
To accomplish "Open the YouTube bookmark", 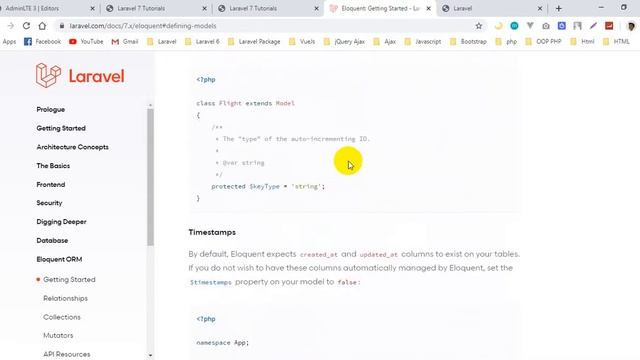I will click(x=86, y=41).
